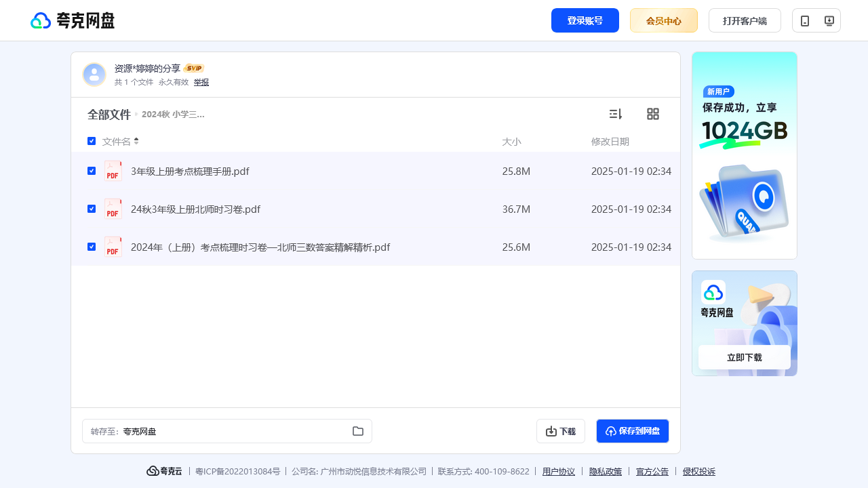Click the SVIP badge next to sharer name
Screen dimensions: 868x488
pyautogui.click(x=194, y=68)
